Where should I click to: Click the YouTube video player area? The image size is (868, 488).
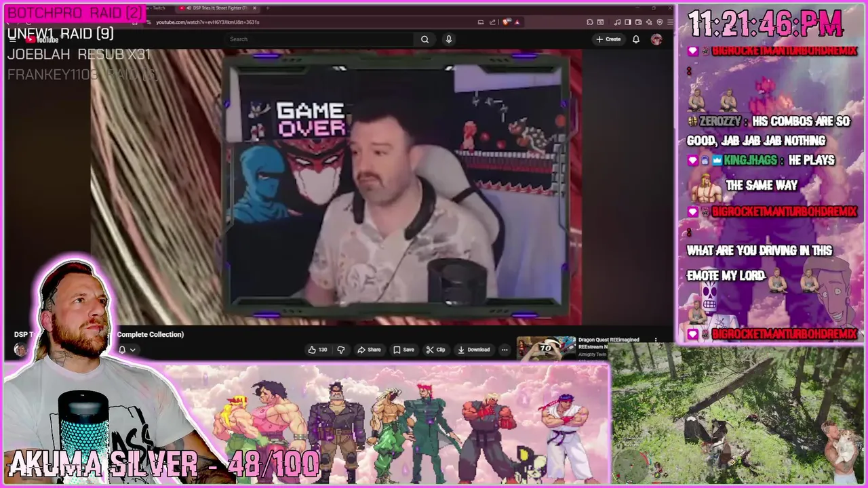click(x=336, y=187)
